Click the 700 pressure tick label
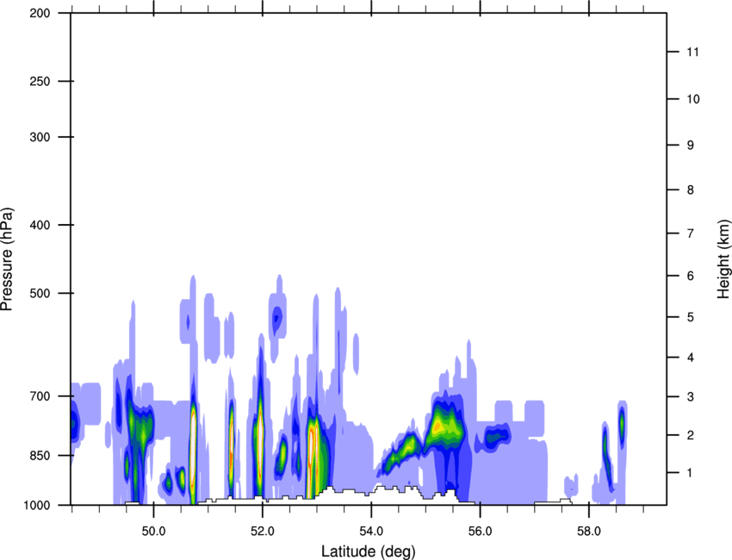Viewport: 732px width, 560px height. click(x=40, y=396)
